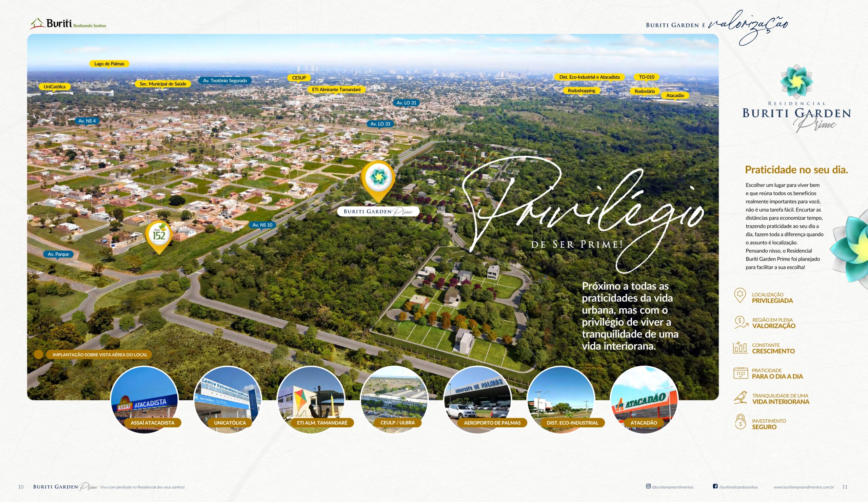Image resolution: width=868 pixels, height=502 pixels.
Task: Click the Av. Teotônio Segurado label
Action: click(x=225, y=81)
